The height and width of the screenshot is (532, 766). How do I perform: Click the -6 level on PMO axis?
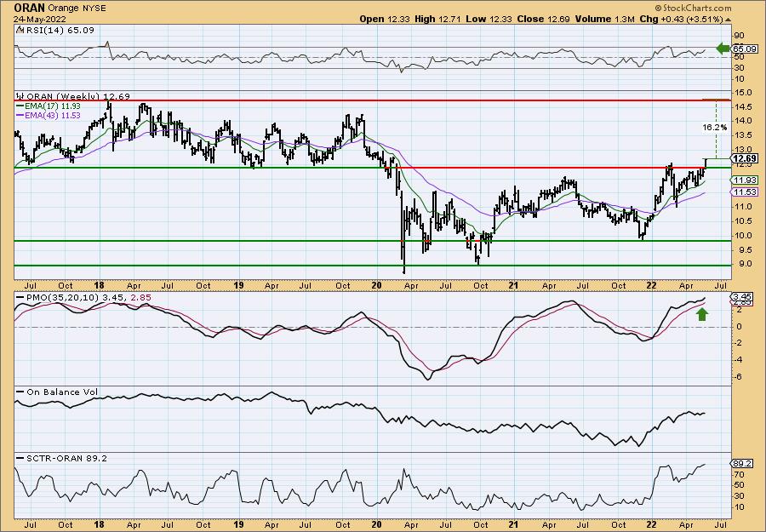pos(739,376)
